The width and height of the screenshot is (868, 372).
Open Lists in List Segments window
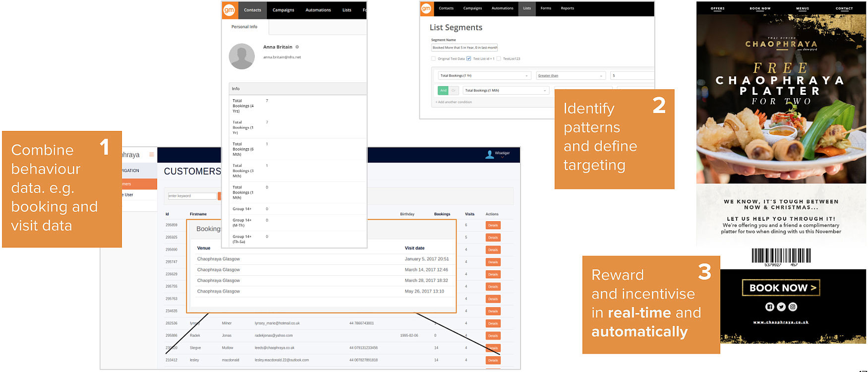527,8
